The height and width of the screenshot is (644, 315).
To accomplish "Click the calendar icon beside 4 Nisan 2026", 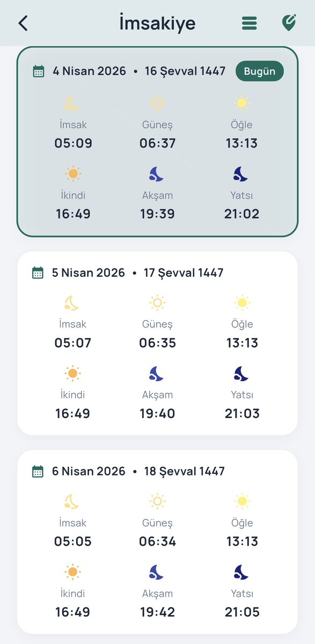I will (39, 71).
